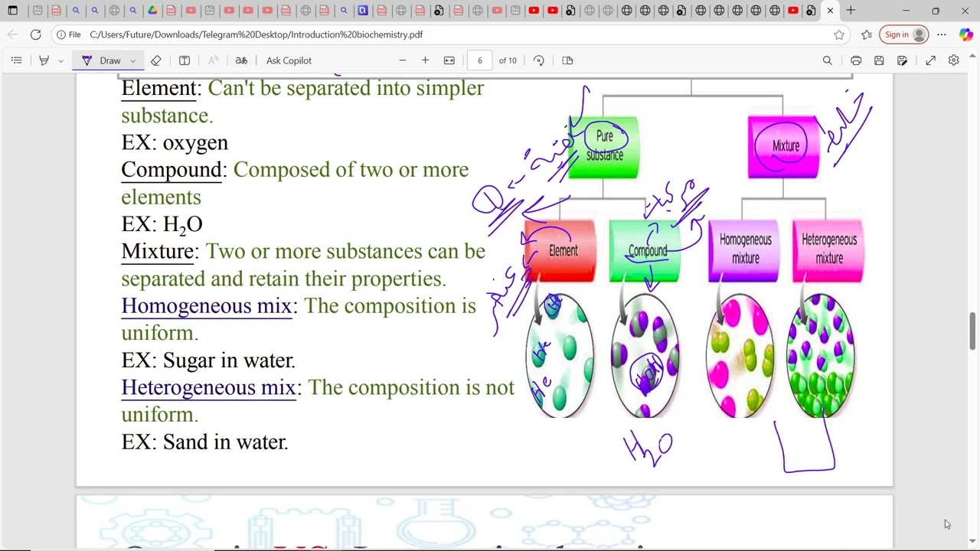The width and height of the screenshot is (980, 551).
Task: Open the Tab actions menu
Action: [13, 11]
